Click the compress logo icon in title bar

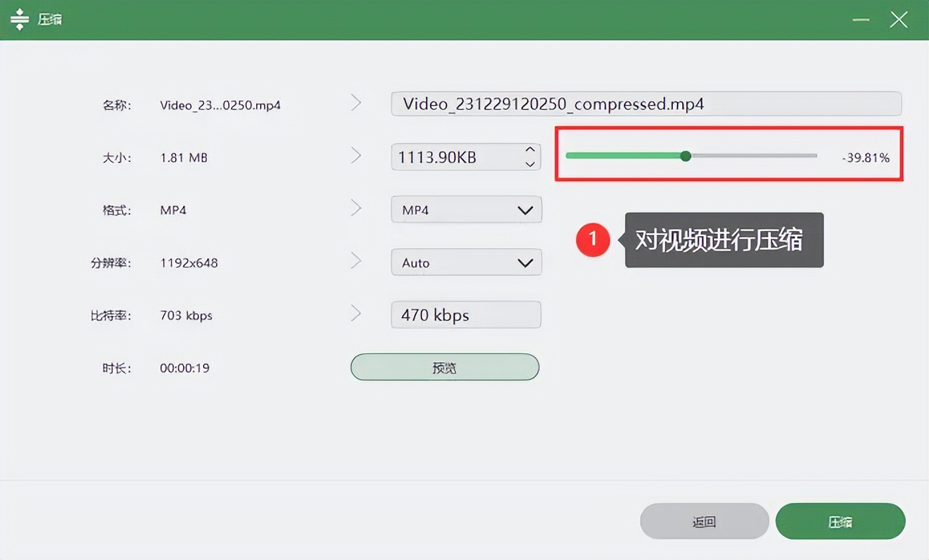(x=20, y=19)
